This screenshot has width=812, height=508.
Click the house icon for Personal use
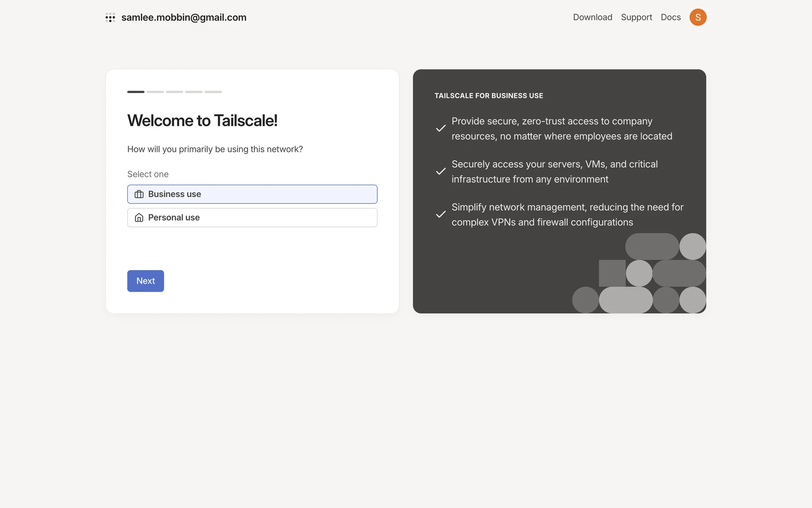139,218
